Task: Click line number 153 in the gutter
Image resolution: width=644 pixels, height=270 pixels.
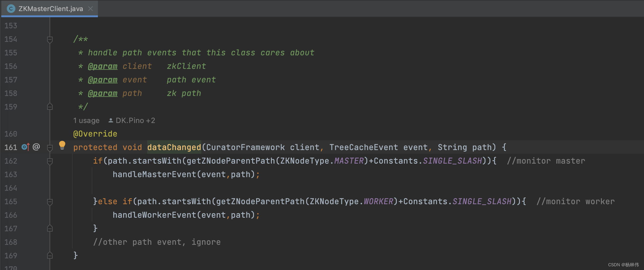Action: pyautogui.click(x=11, y=26)
